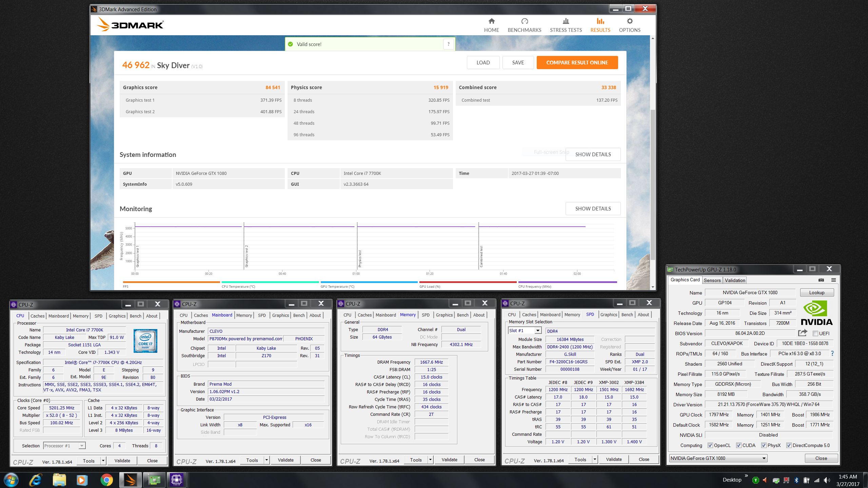
Task: Open Caches tab in first CPU-Z window
Action: (37, 316)
